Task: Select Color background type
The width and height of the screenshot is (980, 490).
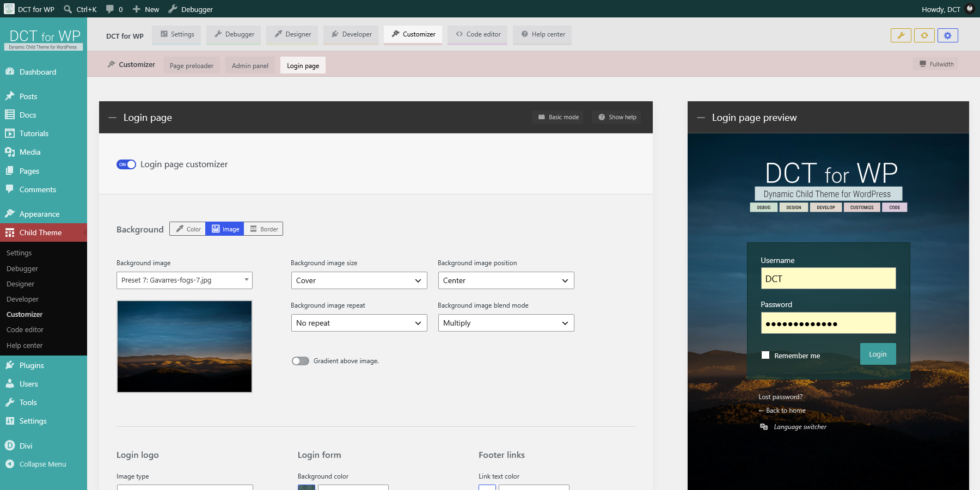Action: [x=188, y=229]
